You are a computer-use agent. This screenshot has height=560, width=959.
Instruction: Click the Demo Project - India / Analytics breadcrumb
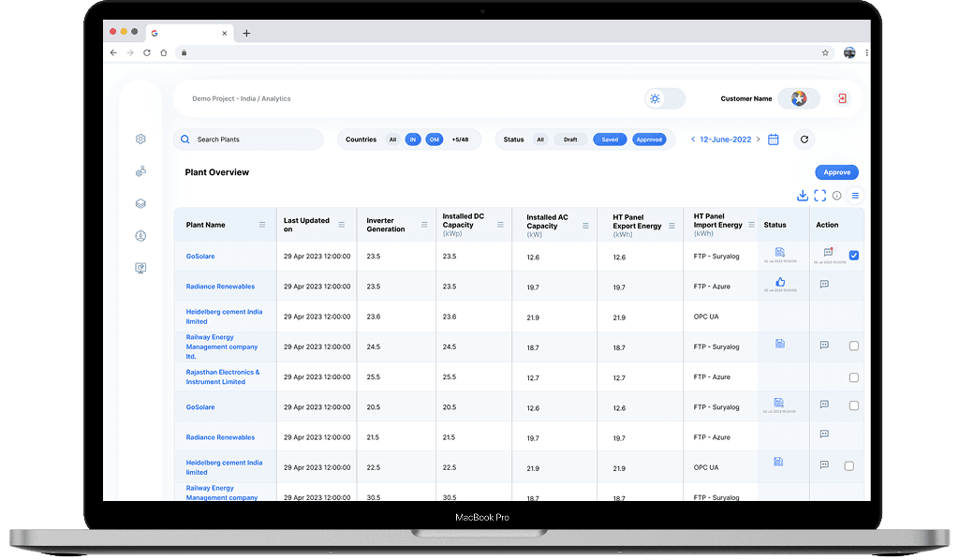241,98
